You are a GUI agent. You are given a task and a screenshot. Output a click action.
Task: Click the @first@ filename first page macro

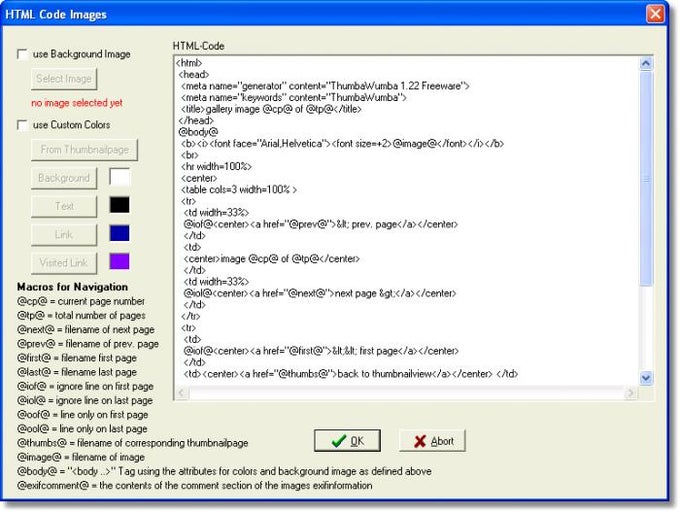point(77,358)
